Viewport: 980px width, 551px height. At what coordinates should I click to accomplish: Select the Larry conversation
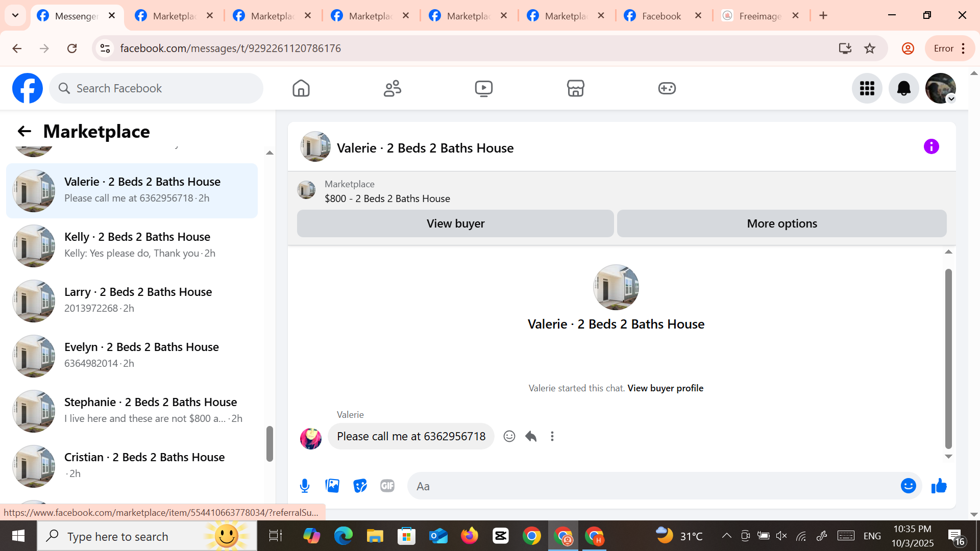click(x=132, y=301)
